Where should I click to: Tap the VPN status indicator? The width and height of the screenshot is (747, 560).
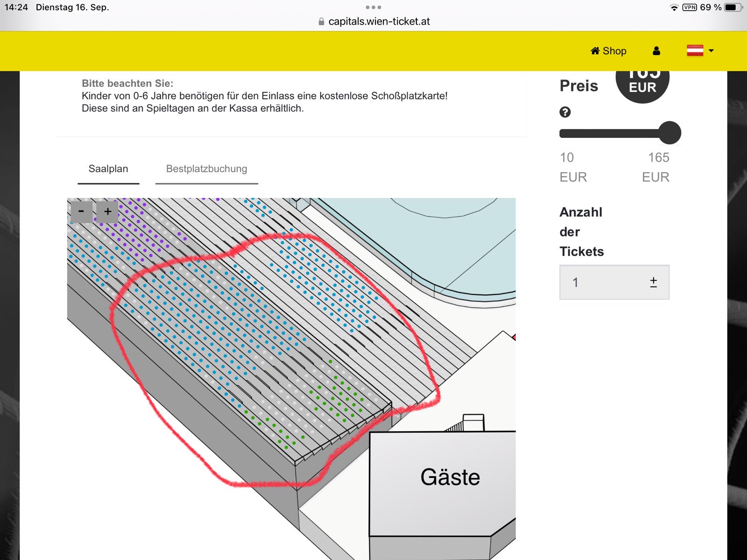pyautogui.click(x=690, y=7)
